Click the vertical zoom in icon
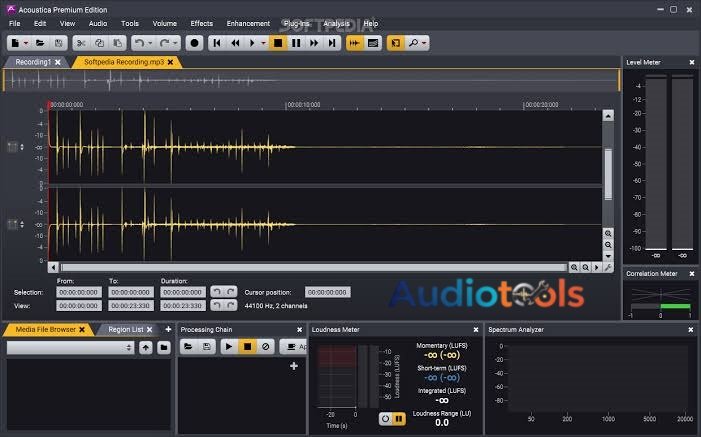Viewport: 701px width, 437px height. 608,233
